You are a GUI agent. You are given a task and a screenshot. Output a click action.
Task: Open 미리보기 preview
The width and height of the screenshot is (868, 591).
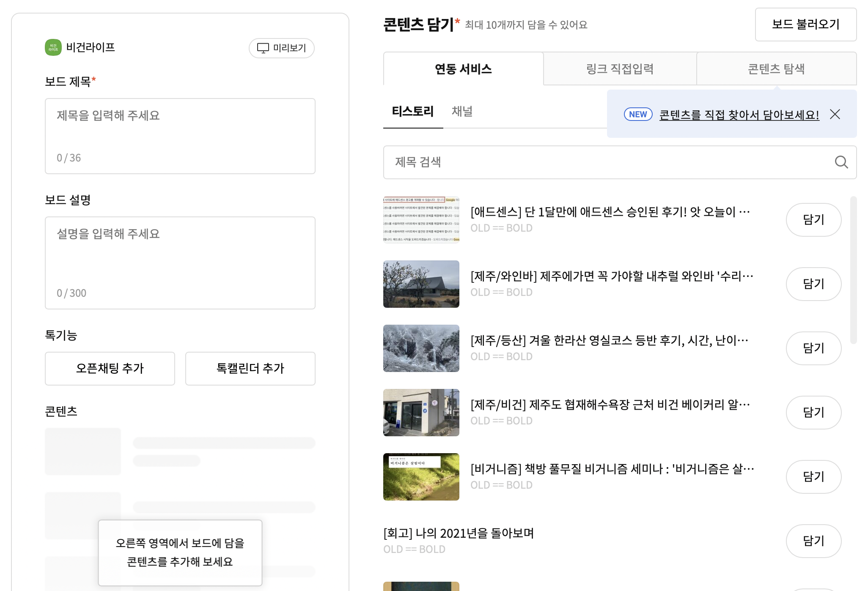(x=282, y=48)
